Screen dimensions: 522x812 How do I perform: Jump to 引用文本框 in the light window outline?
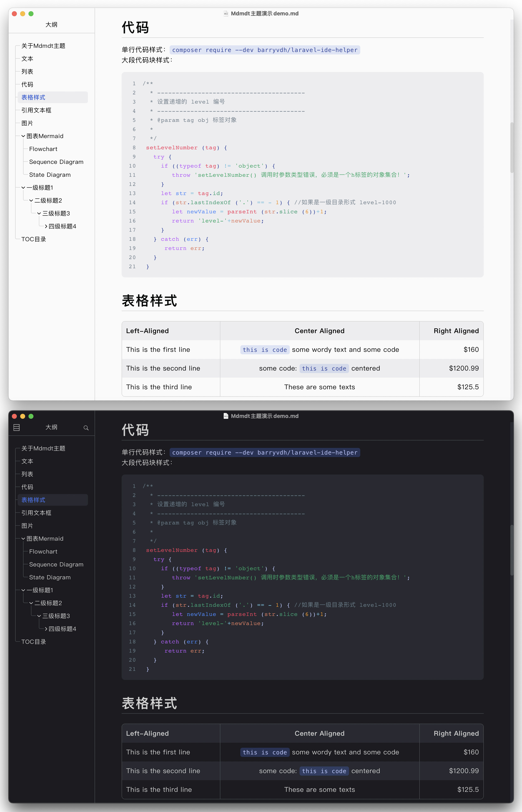tap(36, 111)
